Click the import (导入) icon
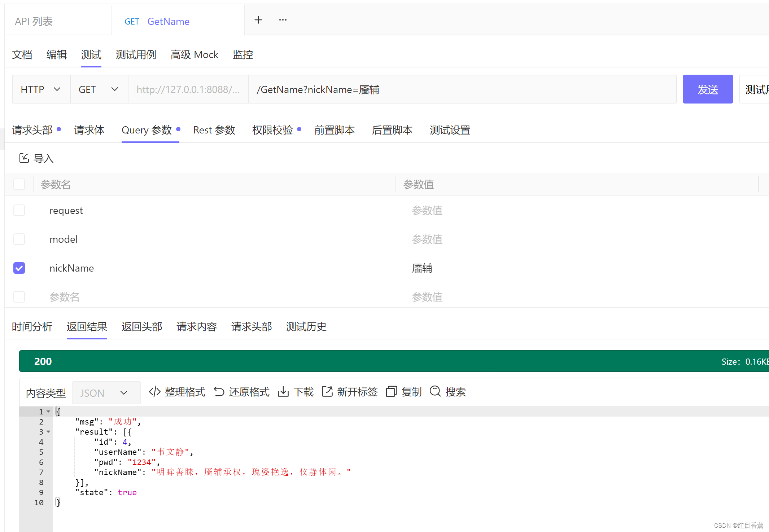 tap(24, 158)
